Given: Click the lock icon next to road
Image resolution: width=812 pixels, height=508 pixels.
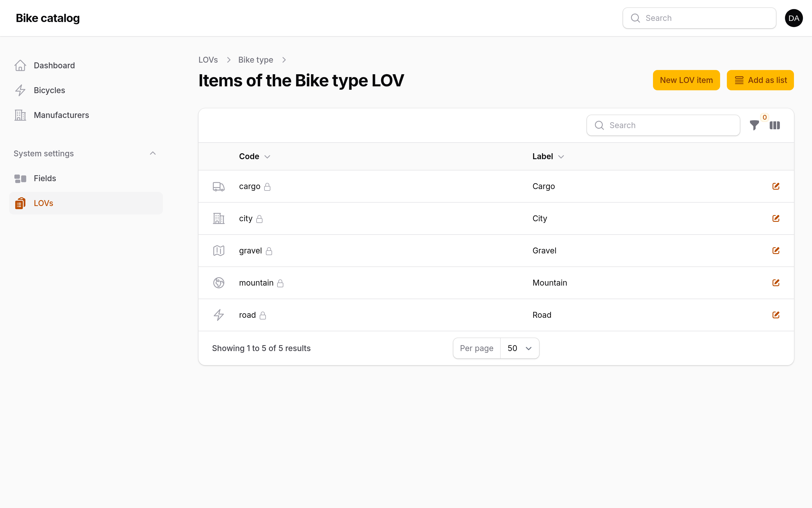Looking at the screenshot, I should pyautogui.click(x=263, y=316).
